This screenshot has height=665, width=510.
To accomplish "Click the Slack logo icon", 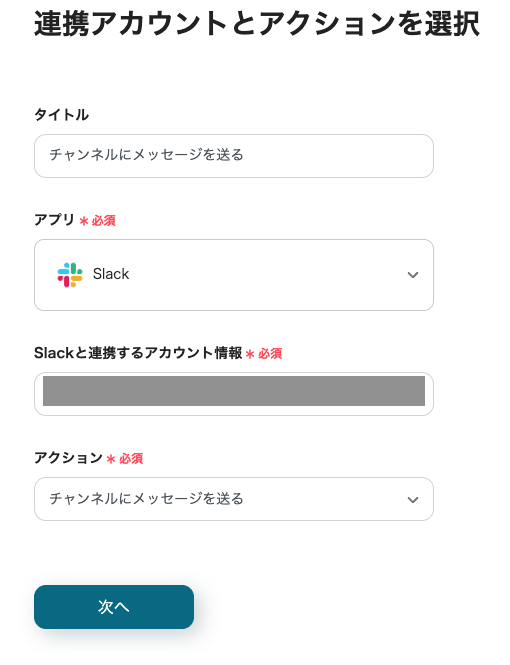I will tap(70, 275).
